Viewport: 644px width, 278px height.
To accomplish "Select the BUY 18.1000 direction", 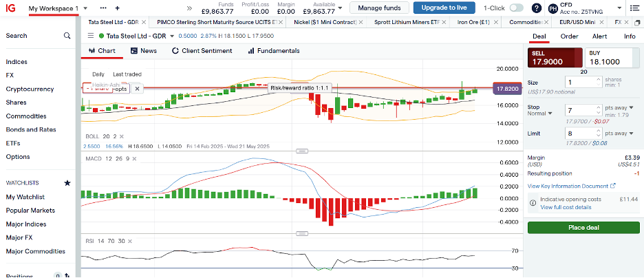I will 612,58.
